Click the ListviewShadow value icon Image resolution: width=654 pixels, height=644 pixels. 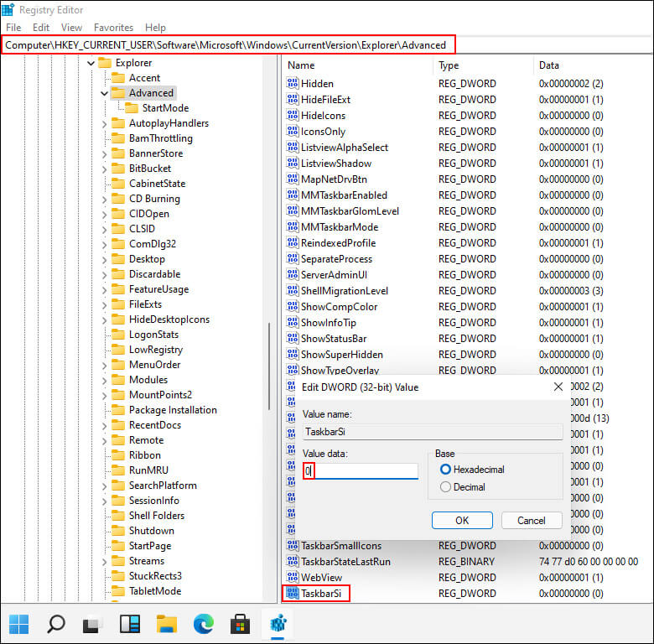293,163
